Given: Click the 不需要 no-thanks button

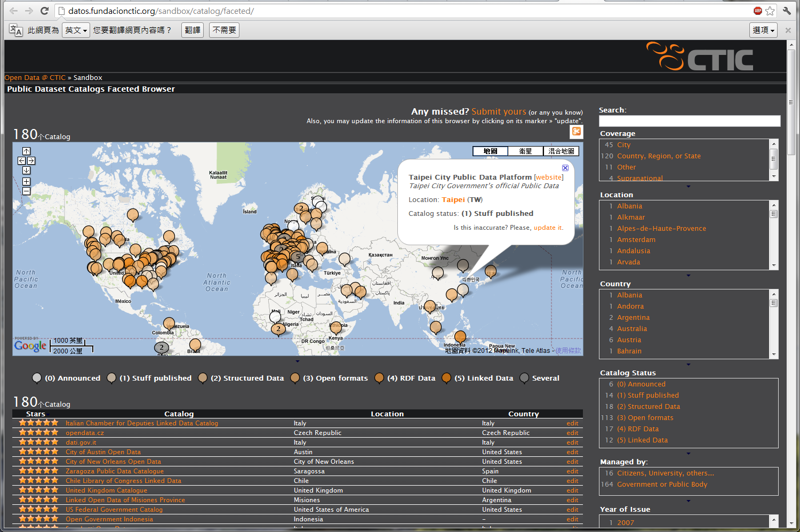Looking at the screenshot, I should pos(224,30).
